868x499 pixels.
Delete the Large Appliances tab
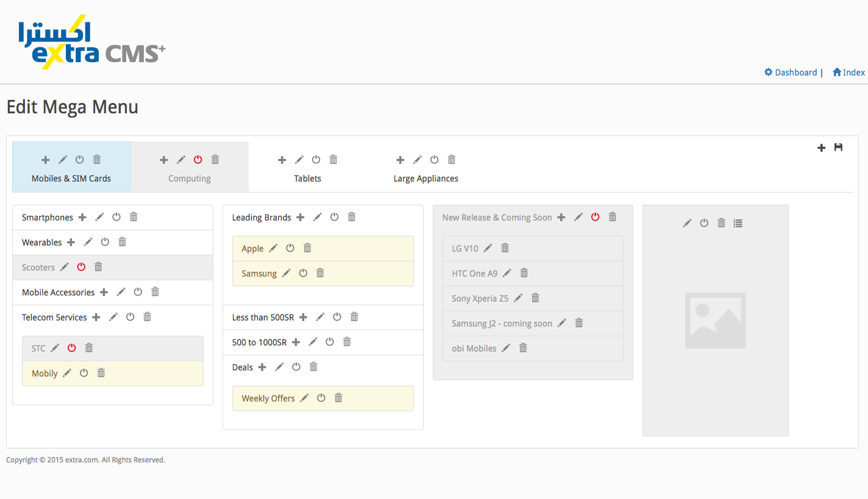[x=452, y=160]
